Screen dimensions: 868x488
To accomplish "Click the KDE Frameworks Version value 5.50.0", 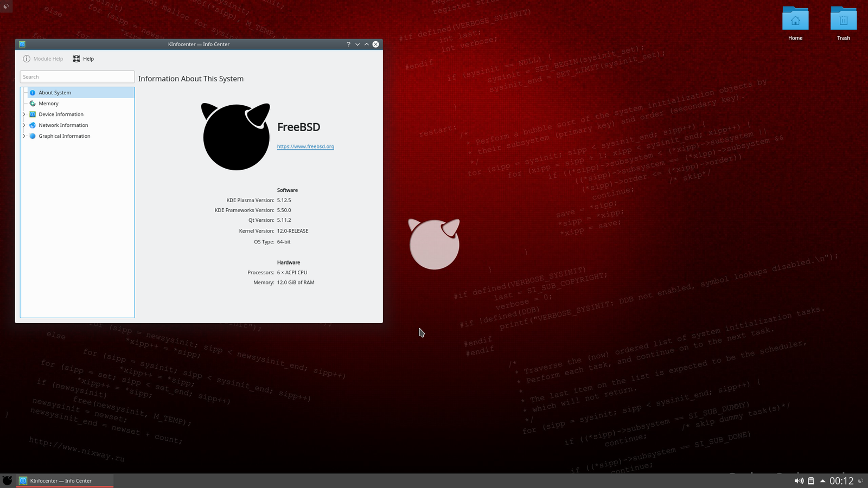I will tap(284, 210).
